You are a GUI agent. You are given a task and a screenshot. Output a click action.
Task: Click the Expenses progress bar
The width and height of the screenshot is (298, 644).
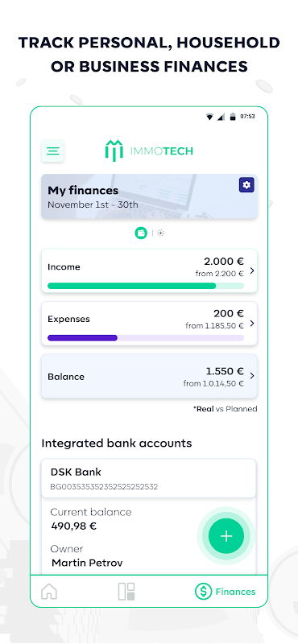click(x=146, y=338)
